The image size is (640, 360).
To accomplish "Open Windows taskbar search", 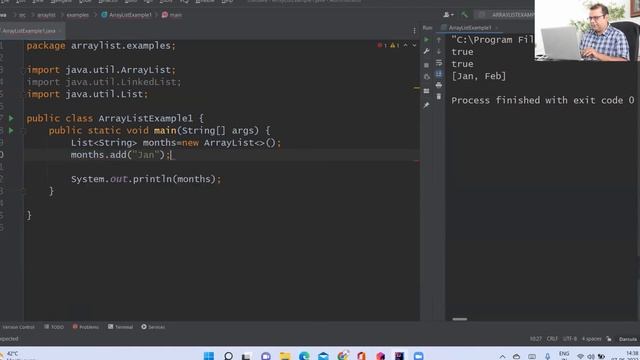I will pyautogui.click(x=228, y=356).
